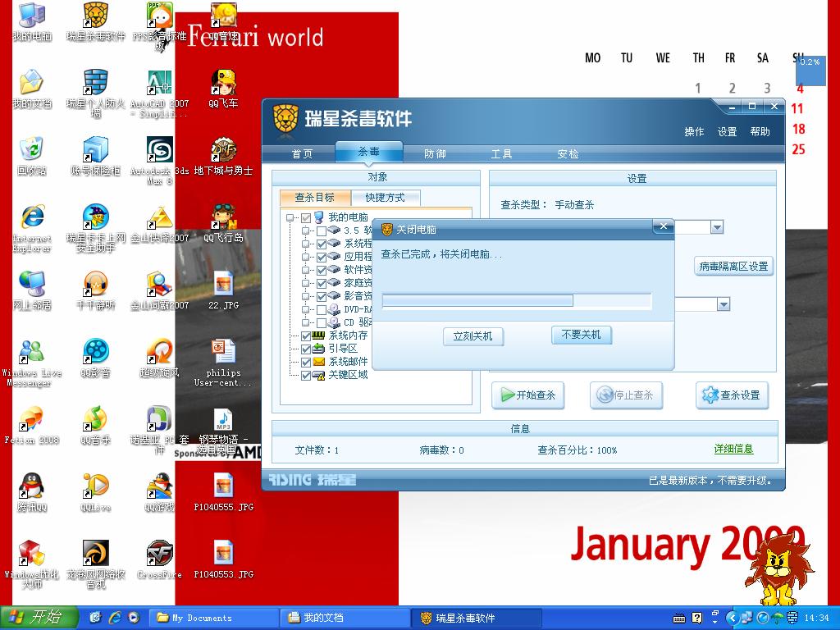Expand the DVD-RAM tree node
This screenshot has width=840, height=630.
pyautogui.click(x=305, y=309)
